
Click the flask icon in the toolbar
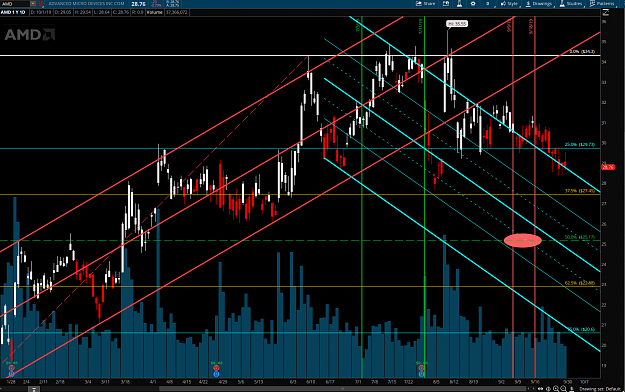click(x=459, y=4)
